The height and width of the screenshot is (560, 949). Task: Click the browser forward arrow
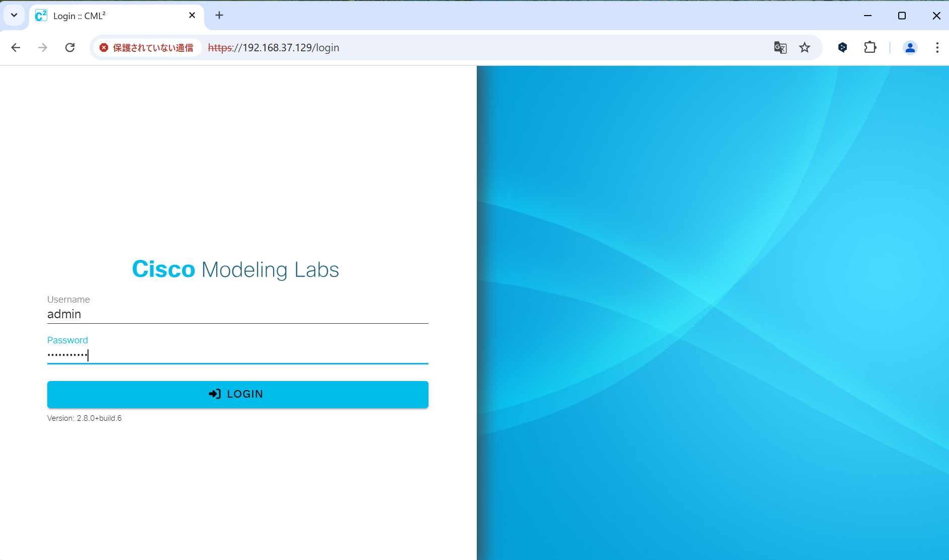click(x=43, y=48)
